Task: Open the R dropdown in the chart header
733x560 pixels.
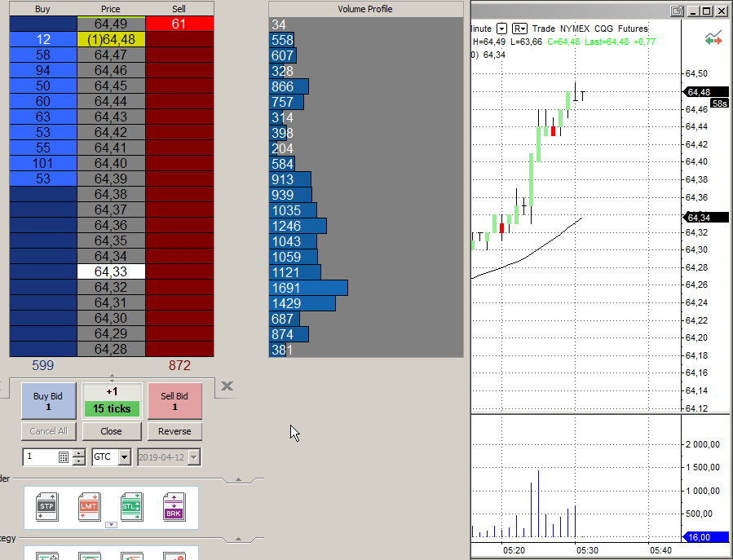Action: 520,29
